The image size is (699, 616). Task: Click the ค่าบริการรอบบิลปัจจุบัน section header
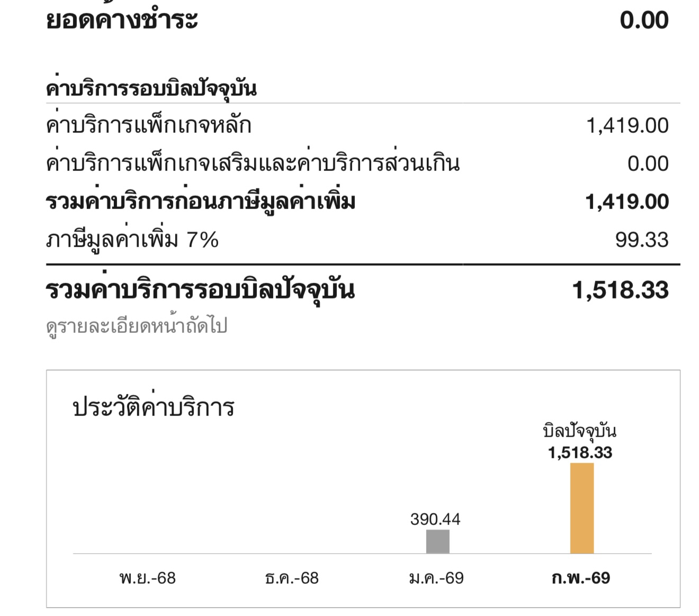pos(151,87)
